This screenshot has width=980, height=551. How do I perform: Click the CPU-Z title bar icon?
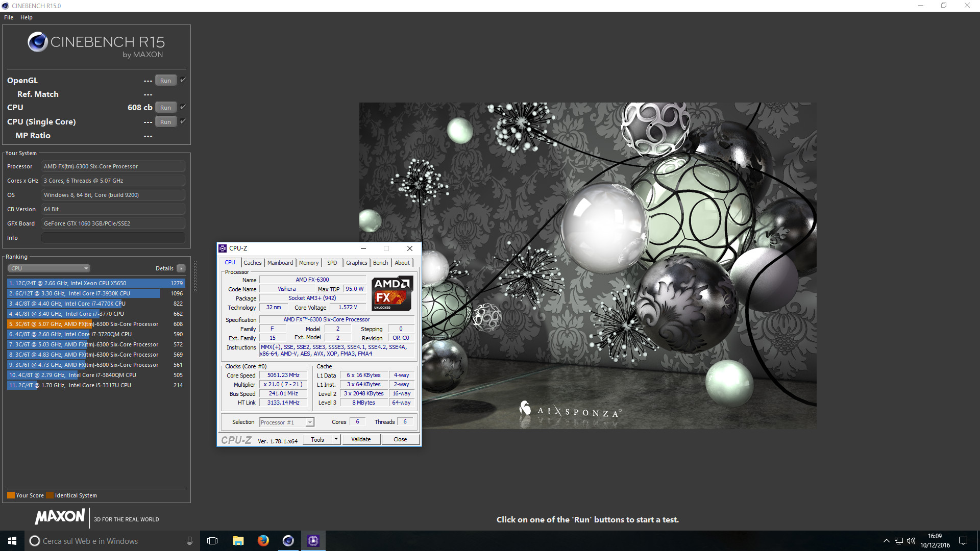coord(223,248)
